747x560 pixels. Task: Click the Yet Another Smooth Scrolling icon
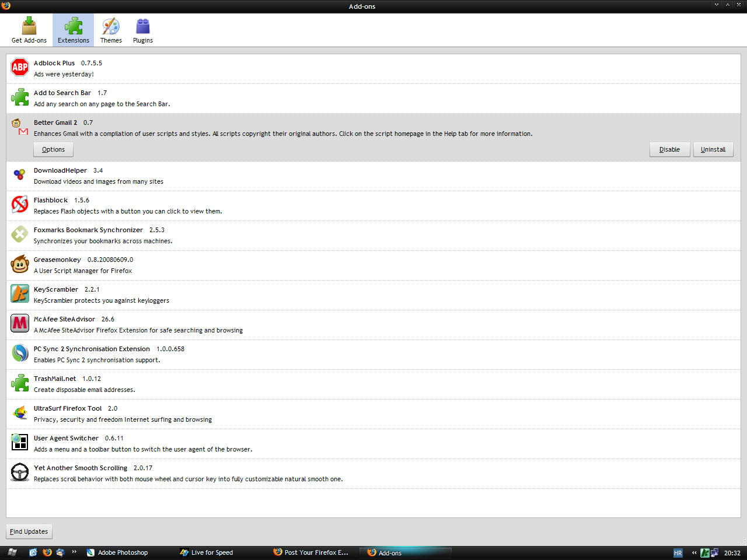[20, 473]
